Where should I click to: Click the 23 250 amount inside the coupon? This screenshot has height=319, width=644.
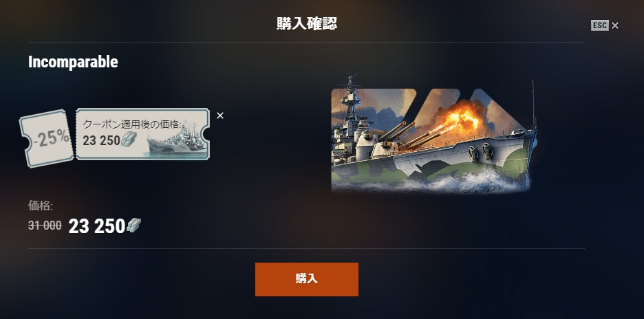(x=101, y=140)
